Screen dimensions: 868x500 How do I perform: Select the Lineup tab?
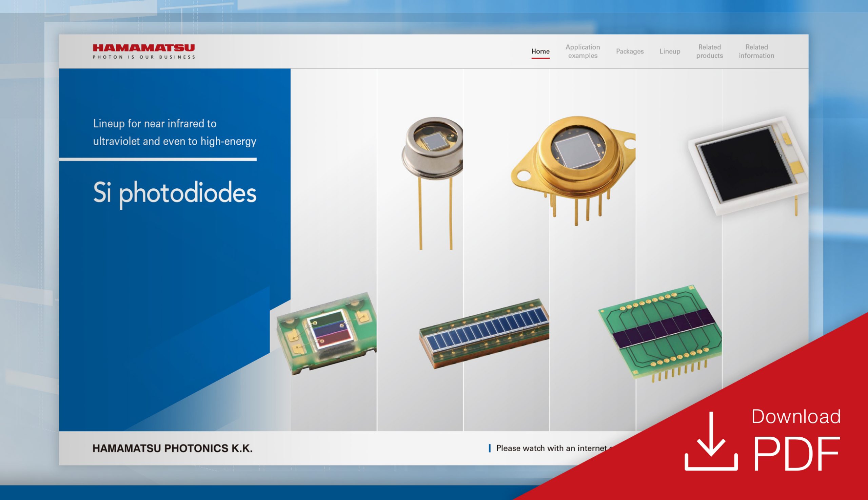click(669, 51)
